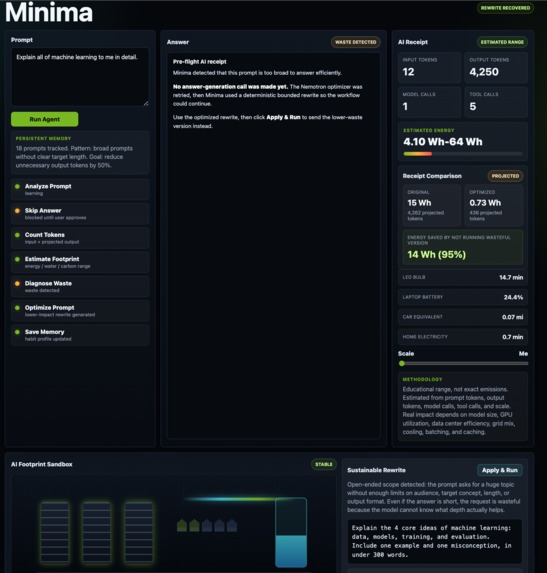Click the Methodology section text

(x=459, y=410)
